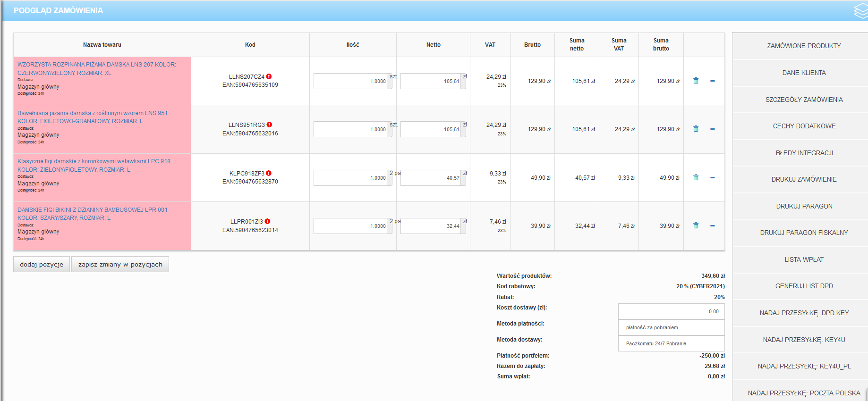Click the layers icon in header bar

click(x=860, y=11)
